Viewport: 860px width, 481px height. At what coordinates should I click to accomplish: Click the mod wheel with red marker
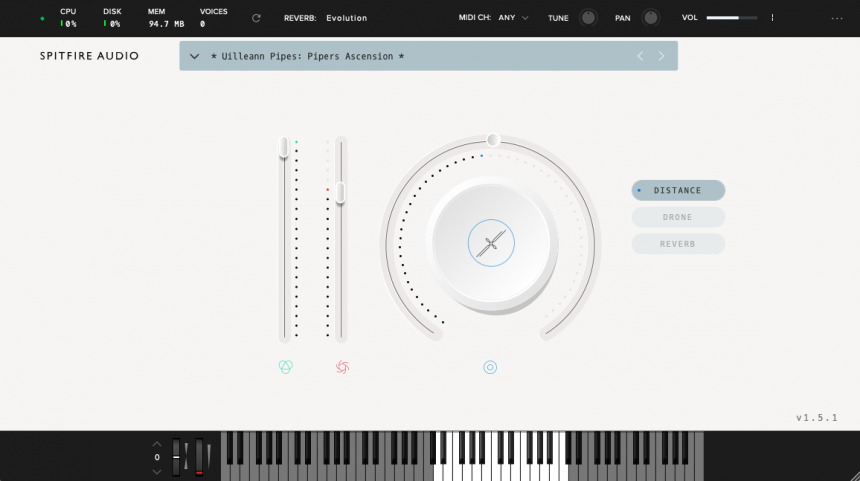[199, 456]
